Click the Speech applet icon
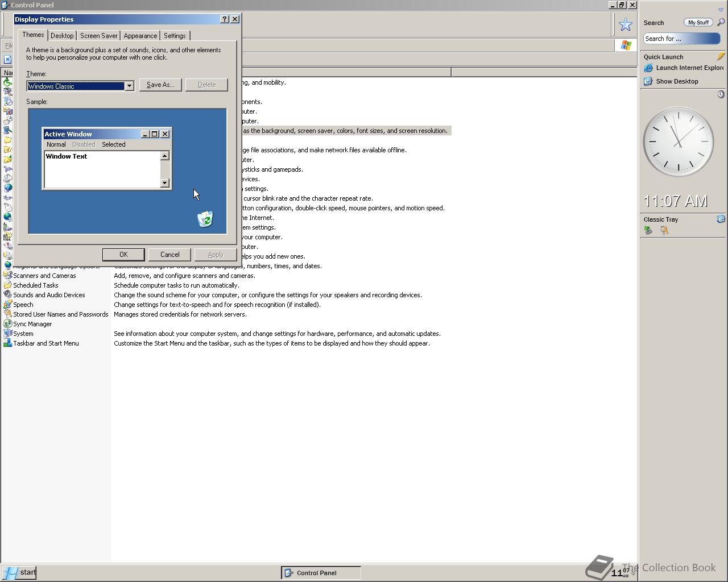This screenshot has height=582, width=728. [x=7, y=304]
